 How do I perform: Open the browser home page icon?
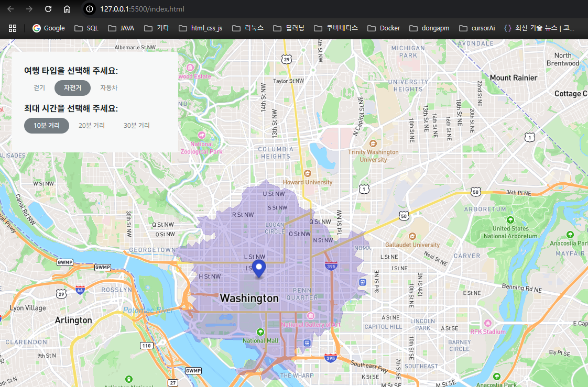67,8
